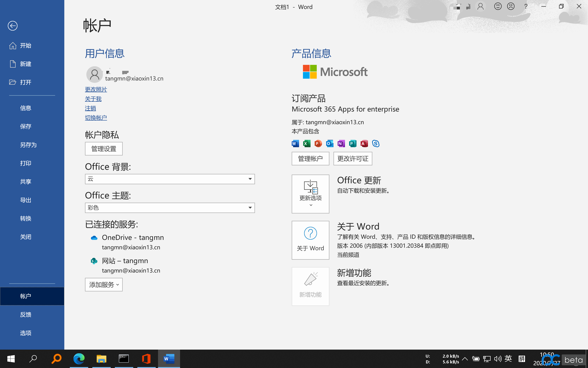
Task: Open the 添加服务 dropdown button
Action: click(104, 285)
